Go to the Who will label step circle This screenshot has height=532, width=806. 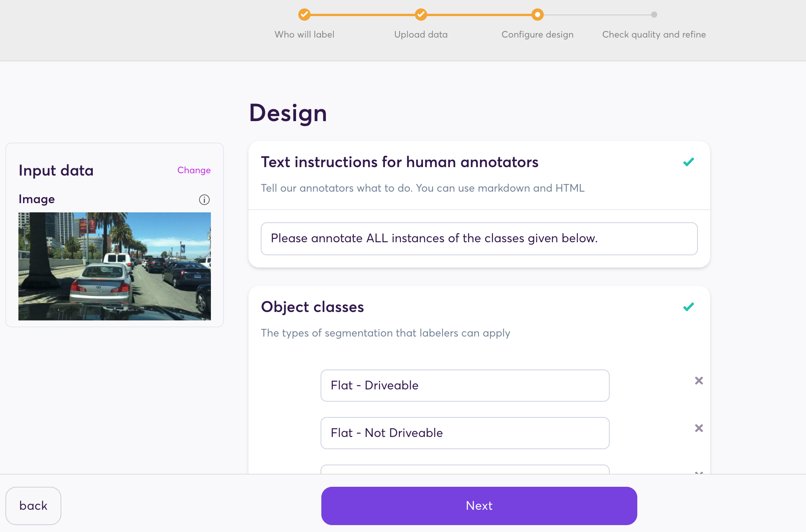(304, 15)
